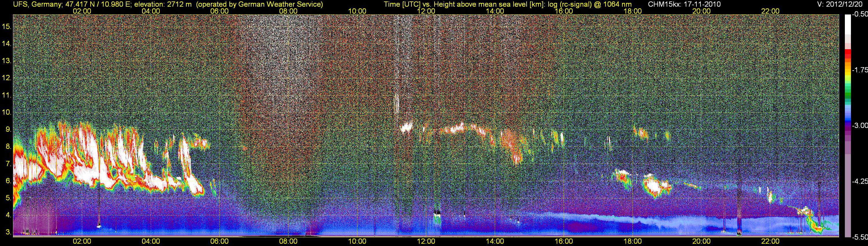Click the 04:00 label on bottom time axis
The image size is (868, 246).
click(151, 241)
